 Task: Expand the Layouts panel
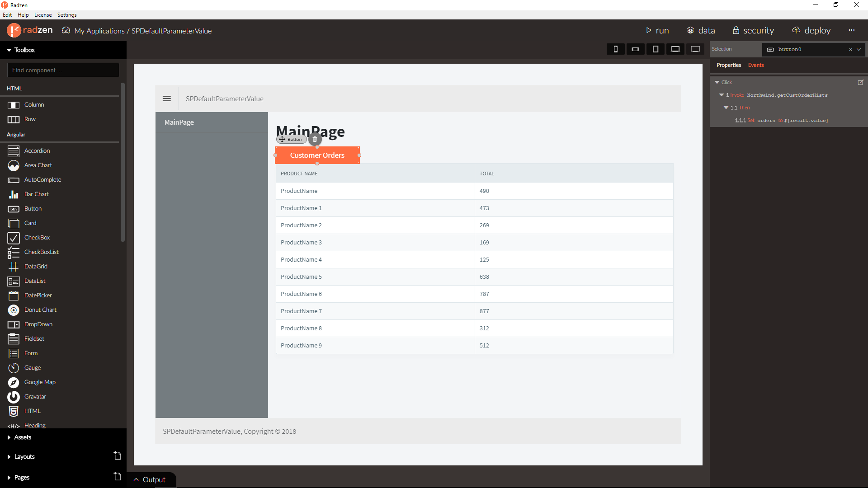point(9,457)
